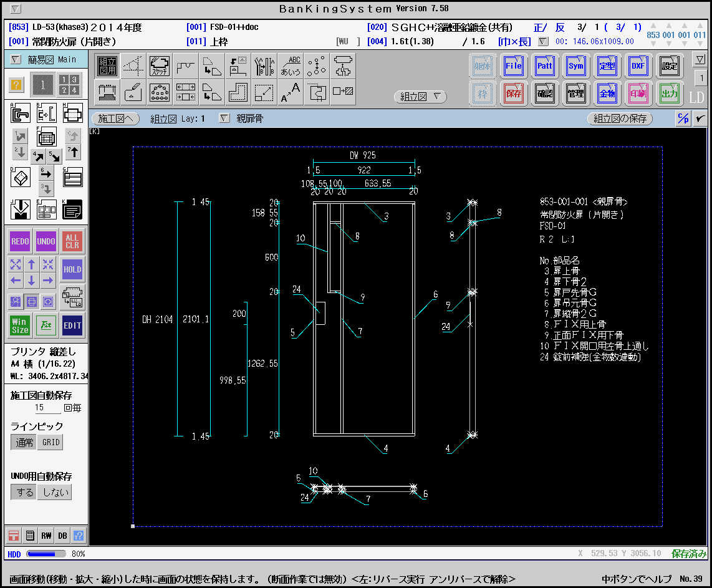Open the title bar triangle menu

(16, 8)
